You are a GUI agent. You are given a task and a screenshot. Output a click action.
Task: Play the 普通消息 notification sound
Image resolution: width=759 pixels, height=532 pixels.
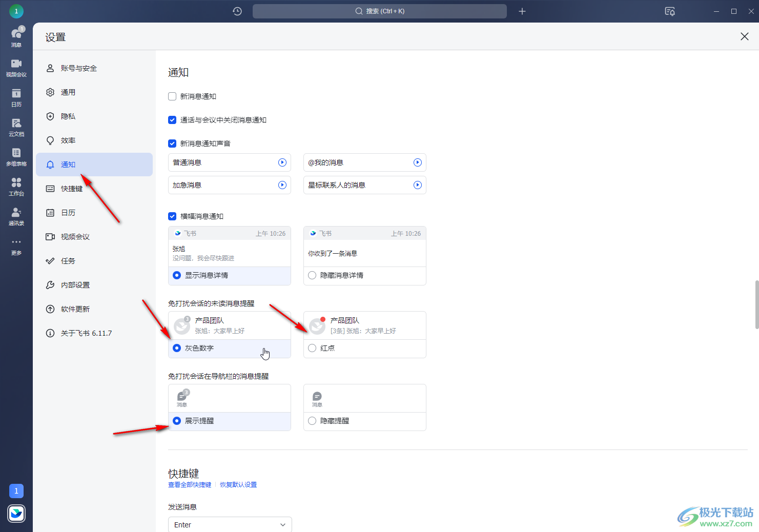click(282, 162)
